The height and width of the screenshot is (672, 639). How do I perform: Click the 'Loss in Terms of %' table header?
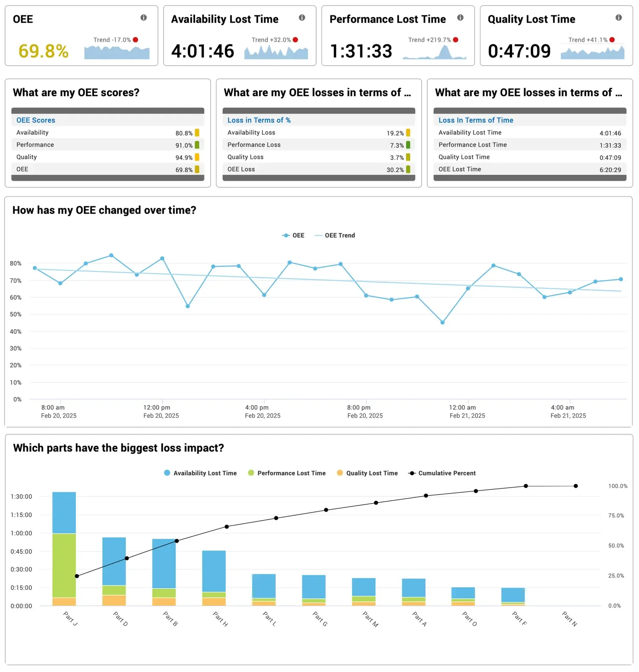click(259, 120)
